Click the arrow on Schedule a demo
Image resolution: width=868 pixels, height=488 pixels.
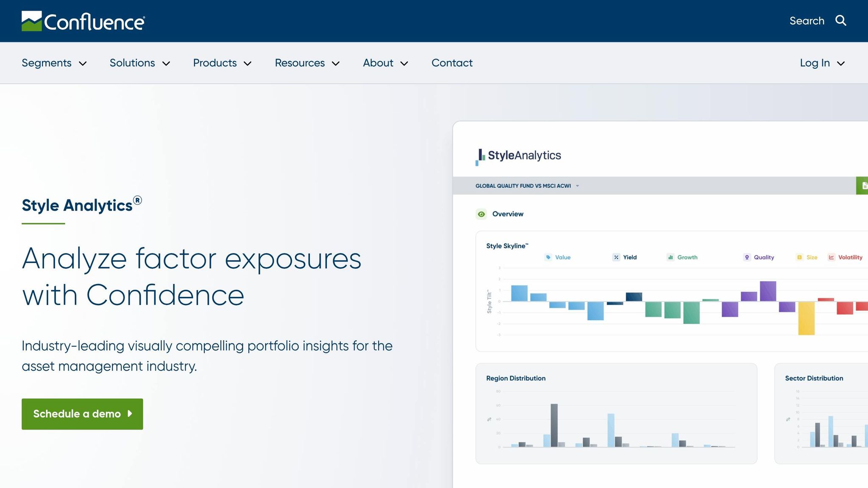[x=130, y=413]
